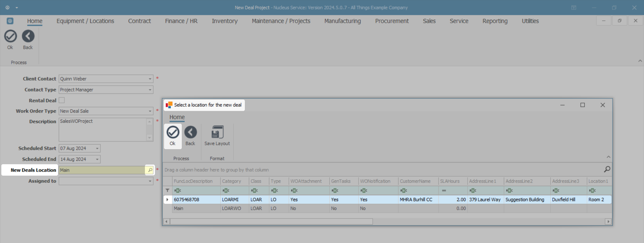This screenshot has width=644, height=243.
Task: Open app settings gear in title bar
Action: (7, 7)
